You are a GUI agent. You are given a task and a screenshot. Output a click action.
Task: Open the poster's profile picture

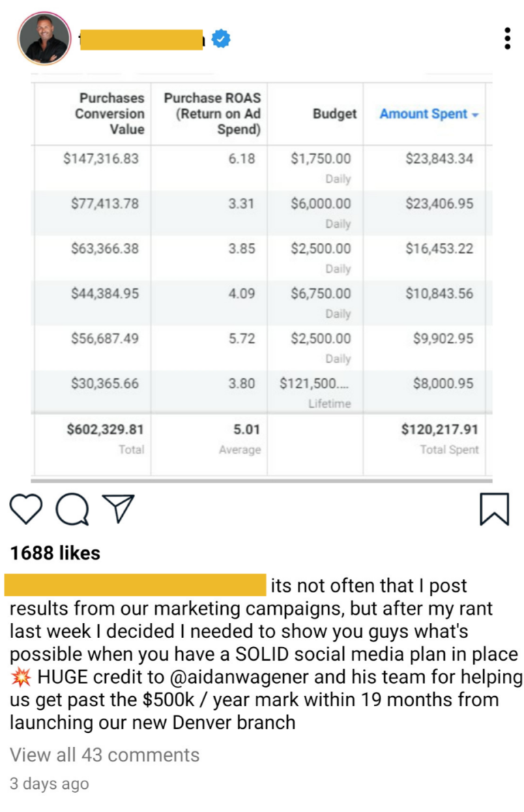pos(44,39)
